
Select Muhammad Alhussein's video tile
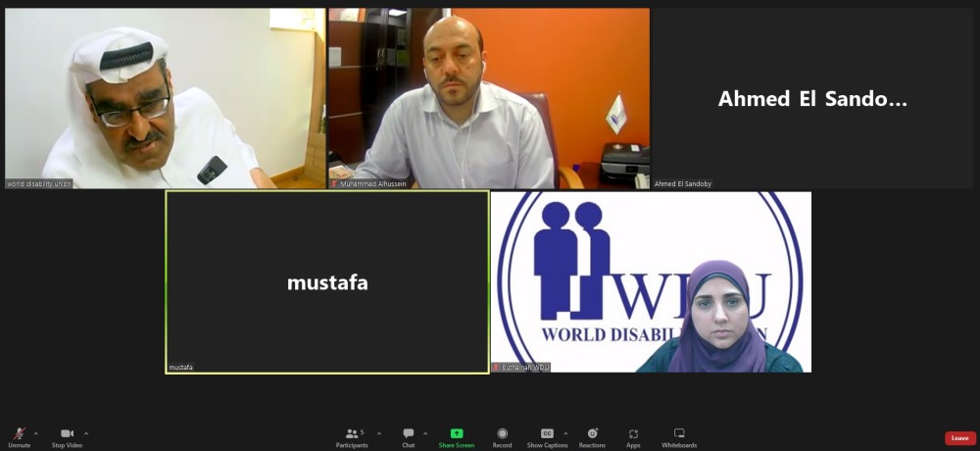[x=489, y=98]
